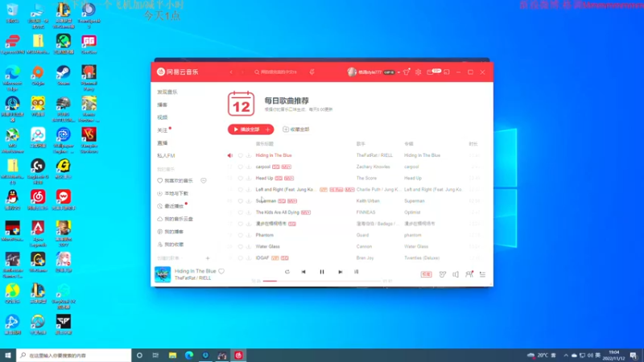Open The Kids Are All Dying title
This screenshot has width=644, height=362.
[x=277, y=212]
